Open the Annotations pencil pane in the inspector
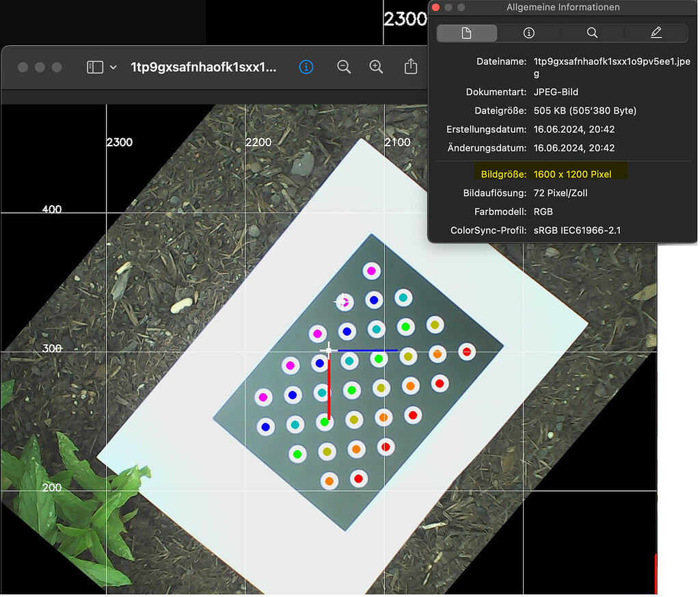Viewport: 700px width, 597px height. (655, 32)
